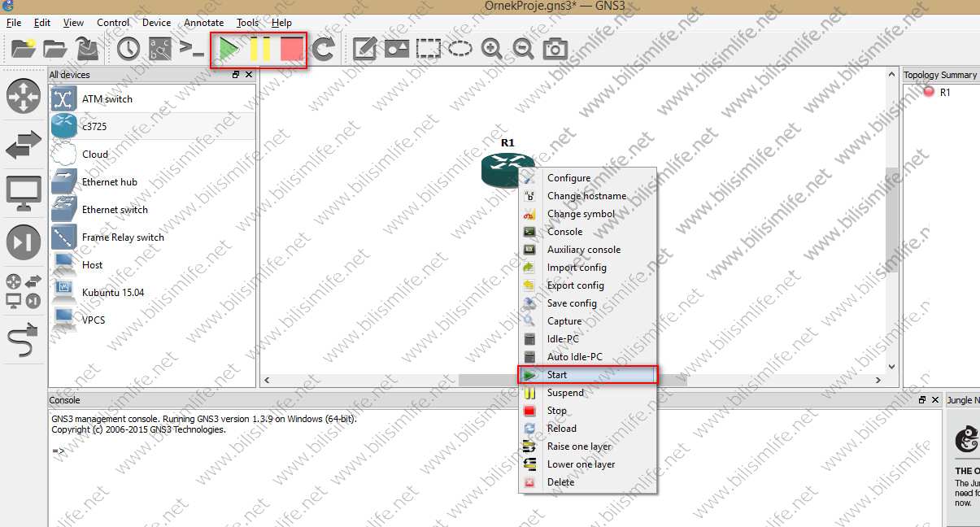Select R1 in the Topology Summary panel
980x527 pixels.
[945, 93]
